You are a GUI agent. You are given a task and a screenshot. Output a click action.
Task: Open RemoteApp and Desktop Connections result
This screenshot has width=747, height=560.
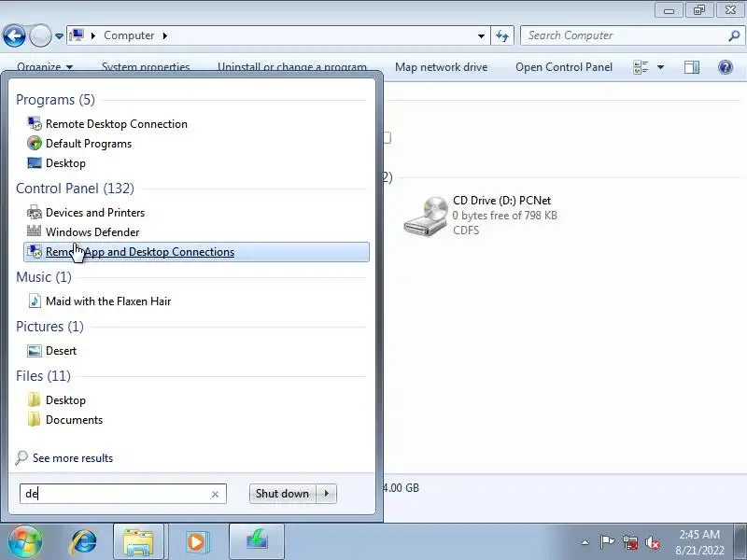point(196,252)
